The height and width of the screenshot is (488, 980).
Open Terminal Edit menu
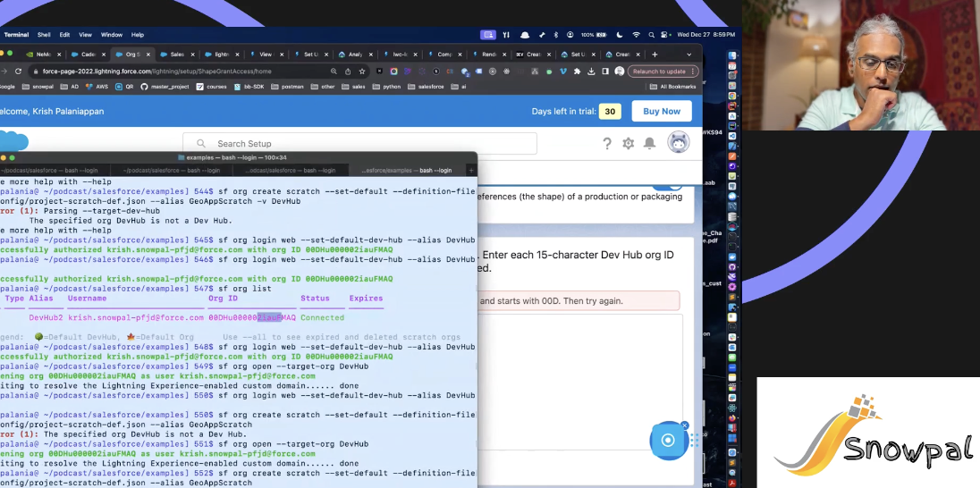64,35
